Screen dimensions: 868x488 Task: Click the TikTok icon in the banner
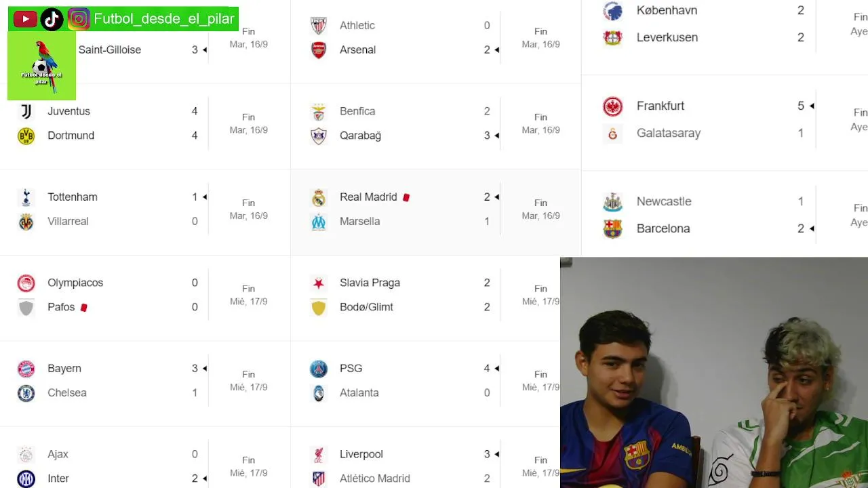tap(52, 19)
